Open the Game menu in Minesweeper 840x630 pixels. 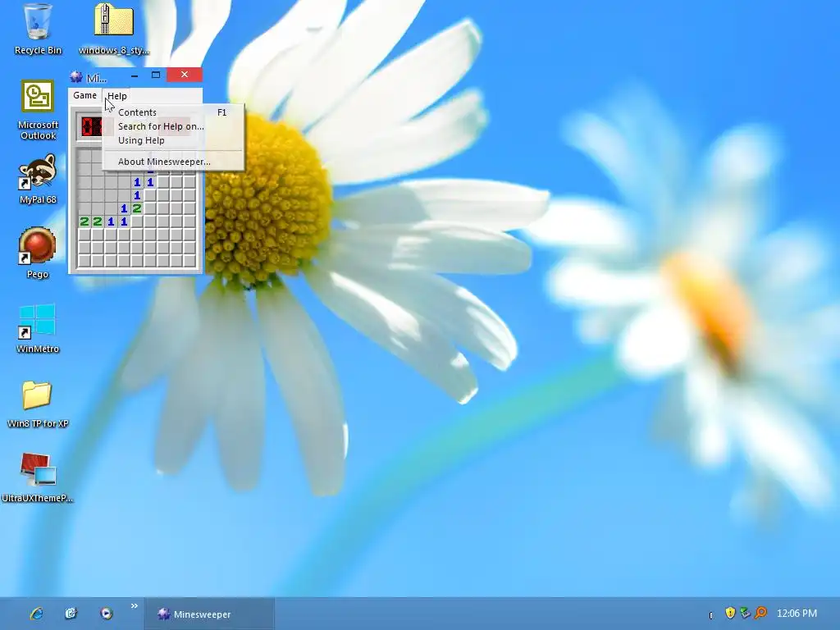[x=85, y=95]
